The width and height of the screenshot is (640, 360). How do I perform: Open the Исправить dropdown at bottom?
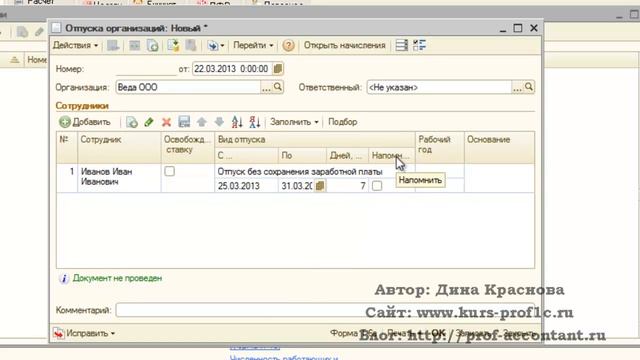(84, 333)
